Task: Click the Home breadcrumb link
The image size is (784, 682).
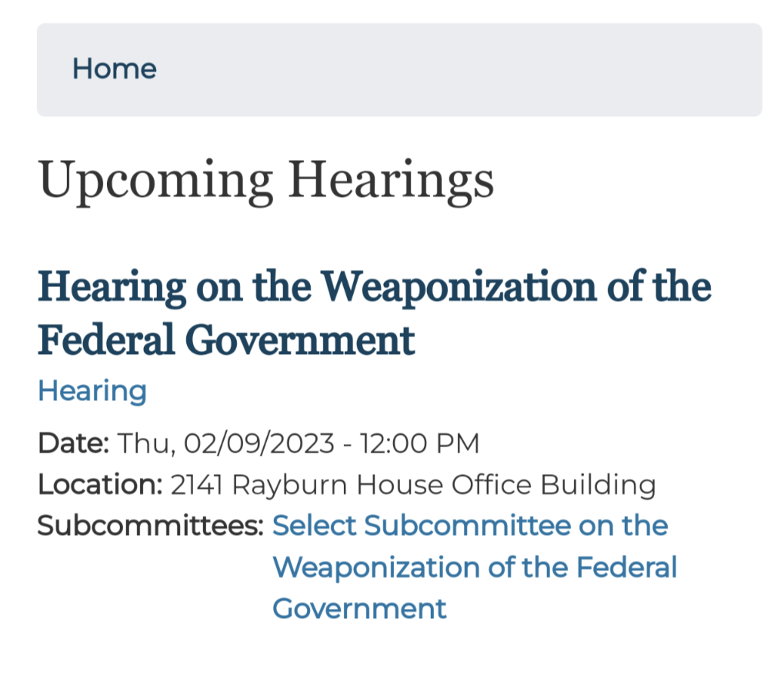Action: tap(114, 69)
